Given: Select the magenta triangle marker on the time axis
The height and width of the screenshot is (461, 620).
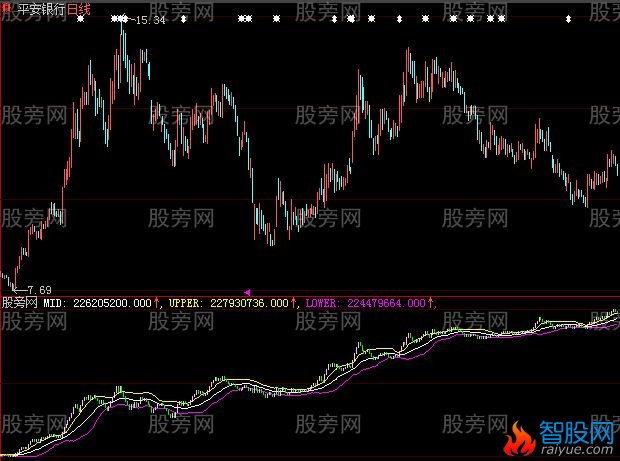Looking at the screenshot, I should (x=247, y=293).
